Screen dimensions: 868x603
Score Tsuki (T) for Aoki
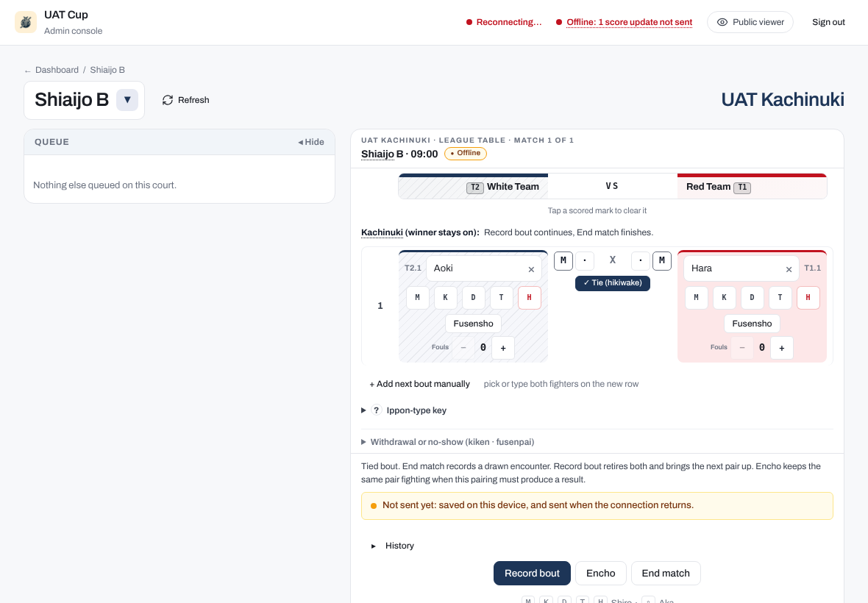(502, 298)
